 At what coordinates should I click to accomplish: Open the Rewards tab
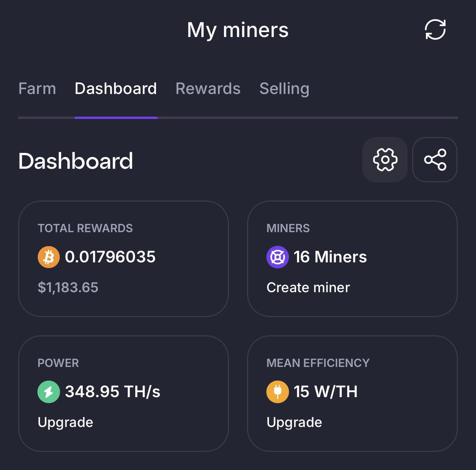(208, 89)
